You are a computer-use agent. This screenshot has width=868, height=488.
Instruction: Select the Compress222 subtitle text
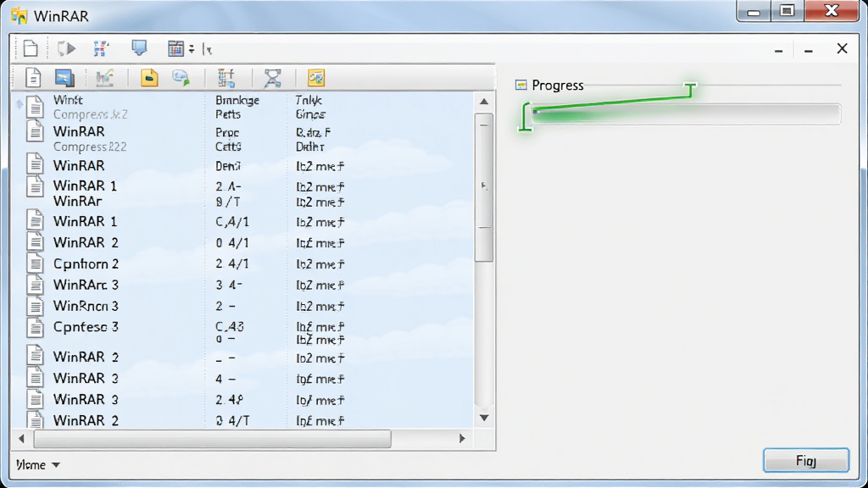point(90,147)
